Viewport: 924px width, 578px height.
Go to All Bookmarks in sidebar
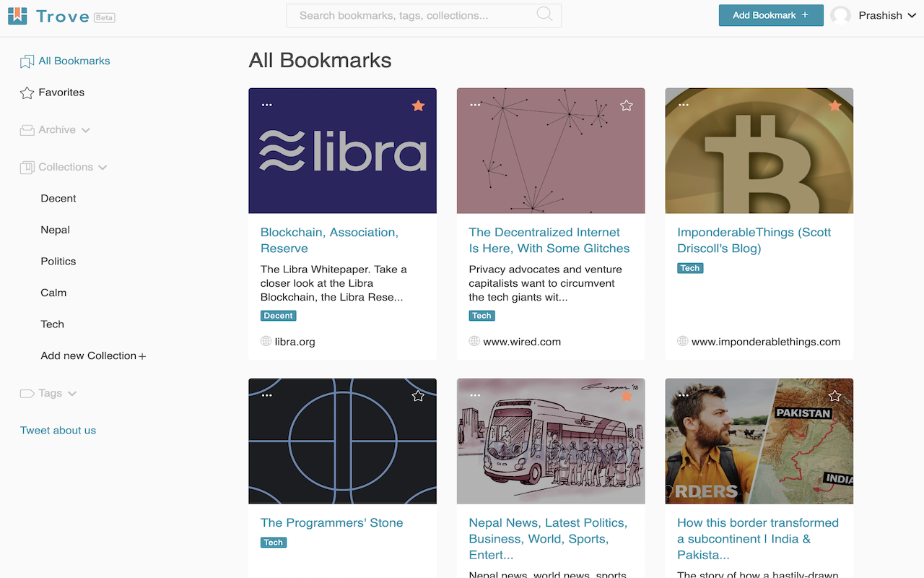pyautogui.click(x=74, y=61)
